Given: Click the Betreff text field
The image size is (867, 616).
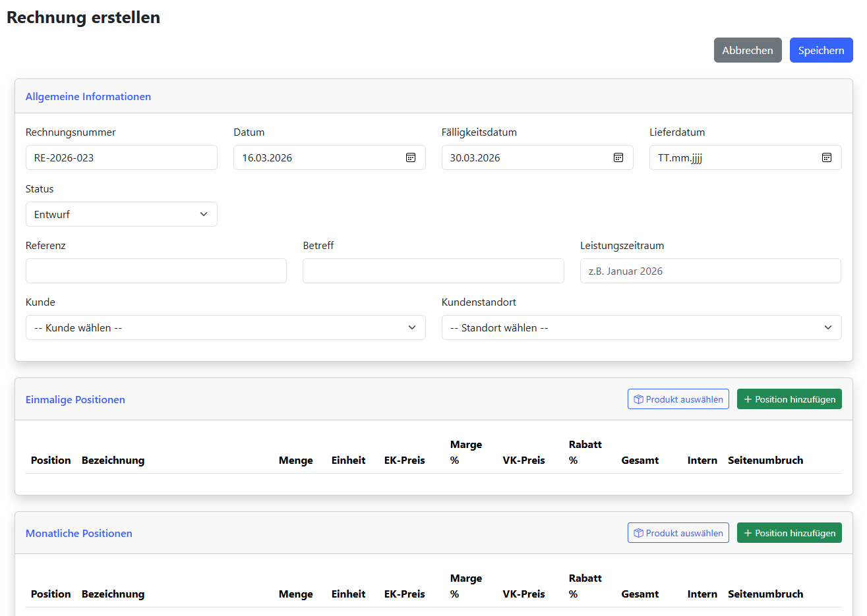Looking at the screenshot, I should pyautogui.click(x=433, y=271).
